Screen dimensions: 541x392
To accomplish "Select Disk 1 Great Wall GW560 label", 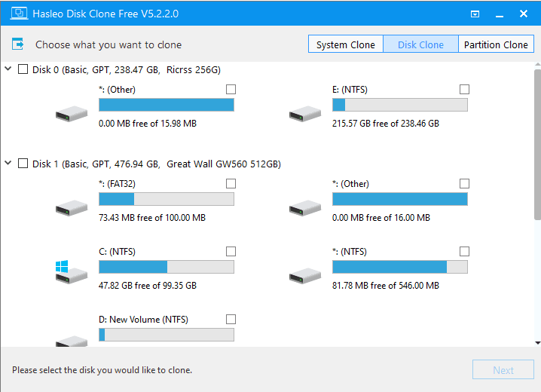I will (x=156, y=164).
